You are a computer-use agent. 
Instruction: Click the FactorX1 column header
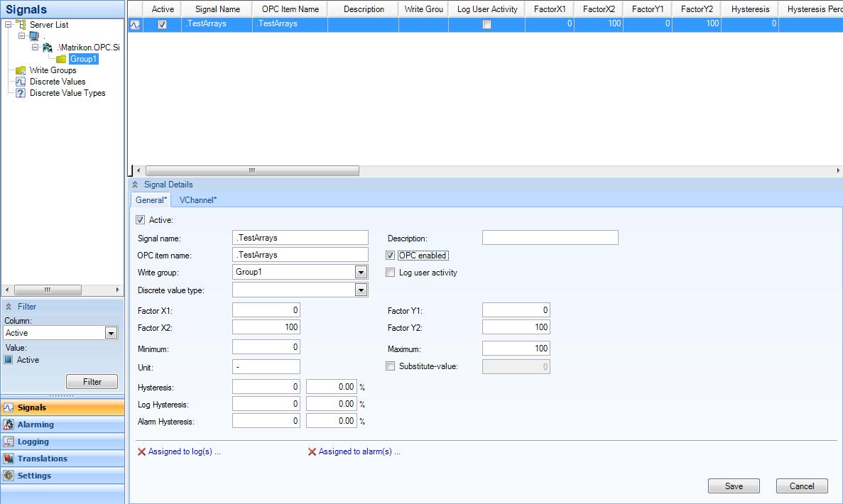550,9
